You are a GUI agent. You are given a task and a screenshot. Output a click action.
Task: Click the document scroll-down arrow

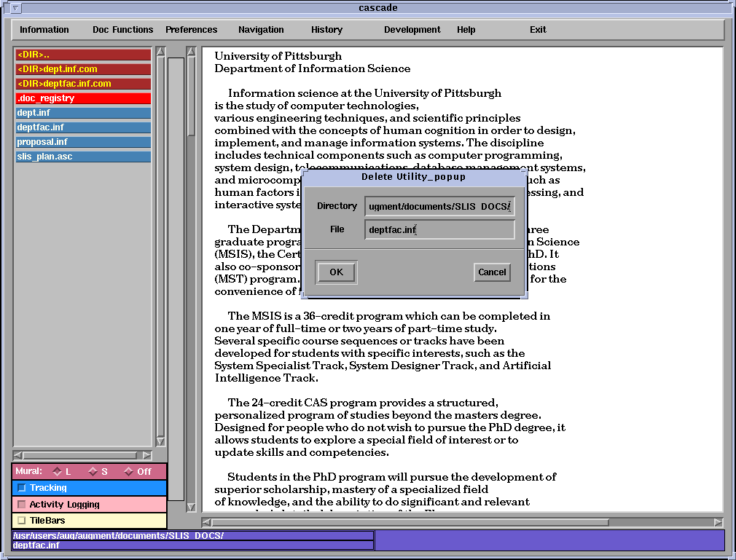pyautogui.click(x=191, y=507)
